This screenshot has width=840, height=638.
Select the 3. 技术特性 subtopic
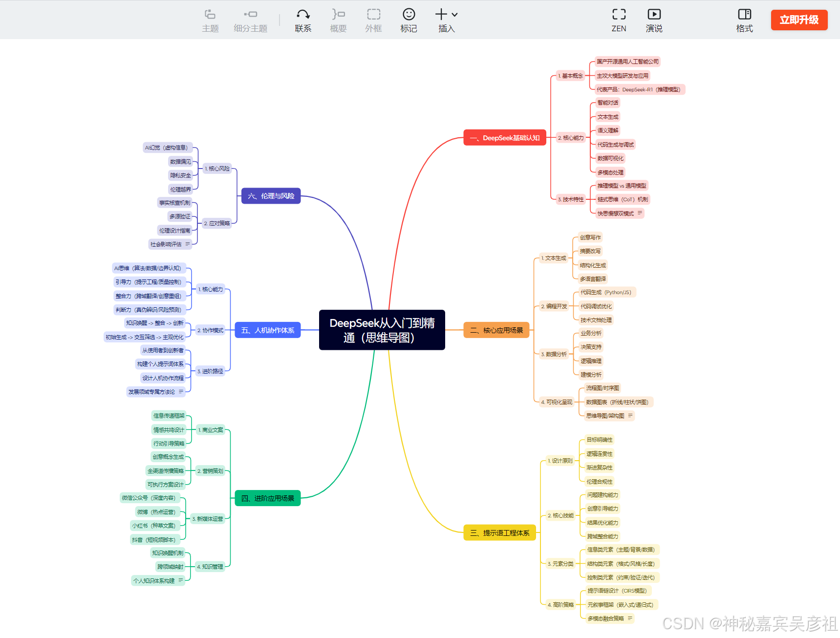[571, 199]
